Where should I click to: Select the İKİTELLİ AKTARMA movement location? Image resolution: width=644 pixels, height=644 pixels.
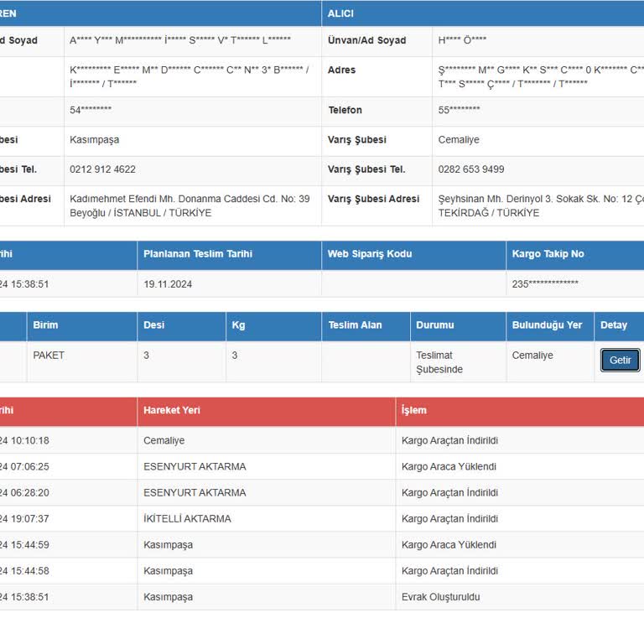(x=187, y=519)
